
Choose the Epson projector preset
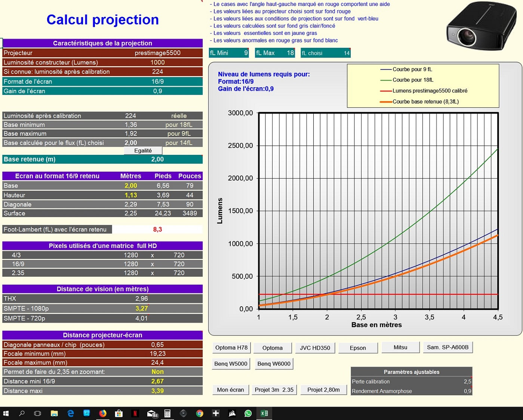358,348
